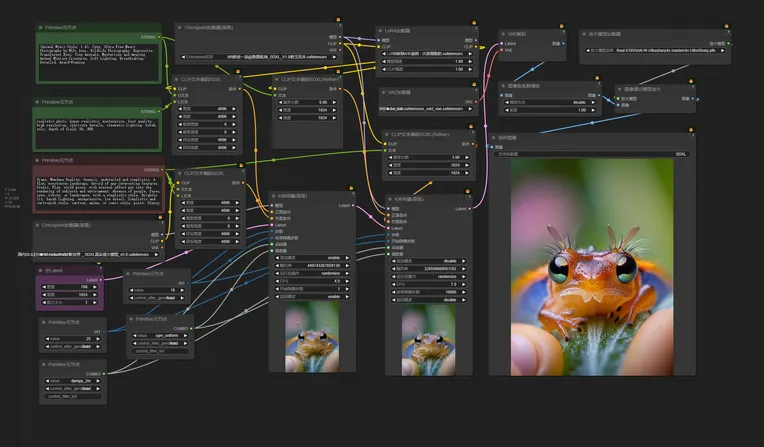Collapse the upper CLIP text encode SDXL node

176,79
